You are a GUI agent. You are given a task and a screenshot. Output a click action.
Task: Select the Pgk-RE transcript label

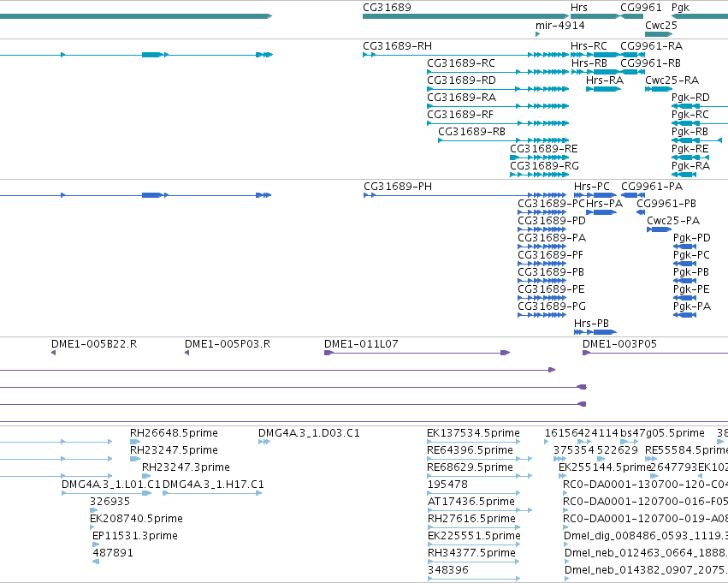tap(690, 149)
